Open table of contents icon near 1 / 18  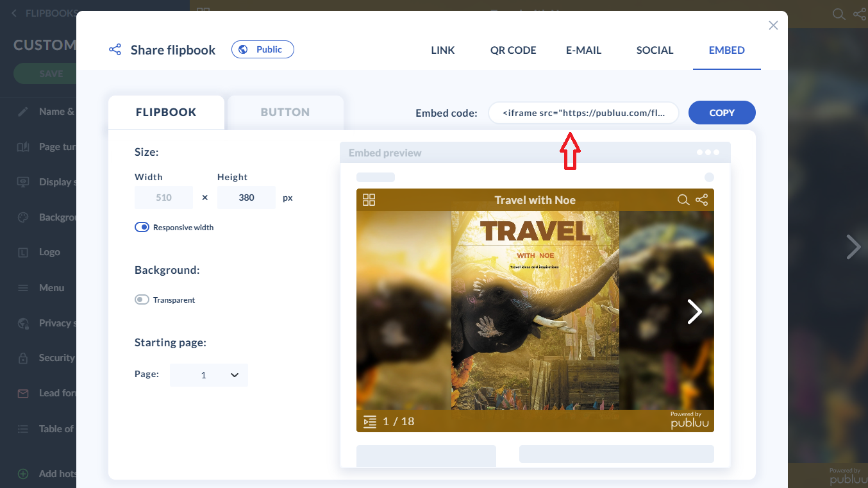[370, 421]
